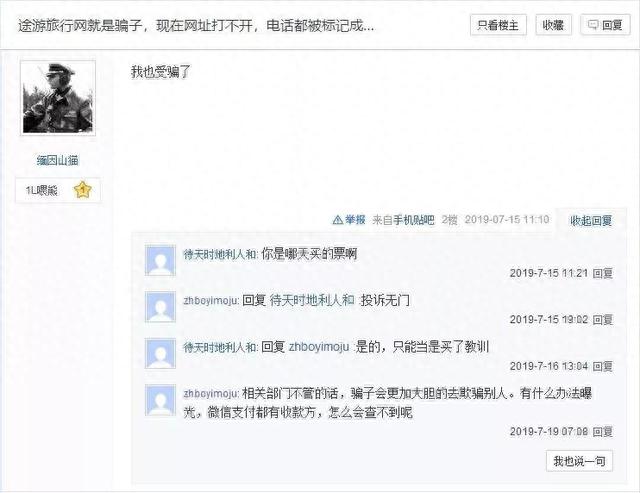The height and width of the screenshot is (493, 640).
Task: Reply to the 2019-7-15 11:21 comment
Action: 602,273
